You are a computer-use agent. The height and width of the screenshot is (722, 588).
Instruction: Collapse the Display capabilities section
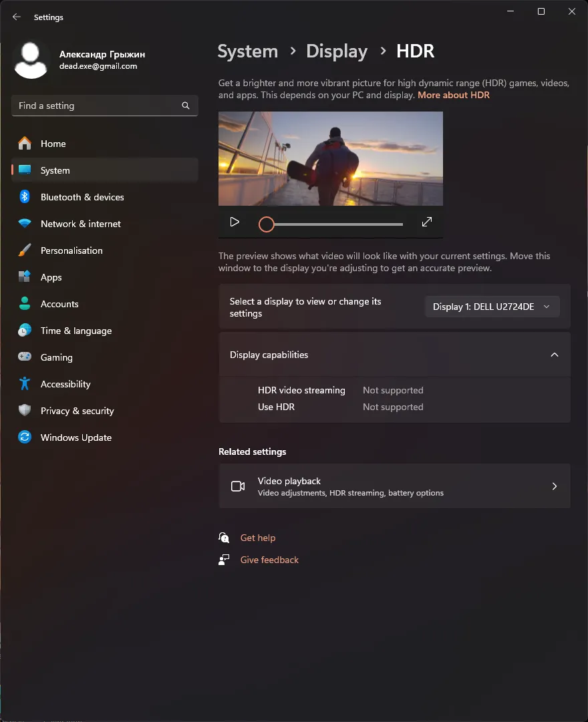[554, 355]
